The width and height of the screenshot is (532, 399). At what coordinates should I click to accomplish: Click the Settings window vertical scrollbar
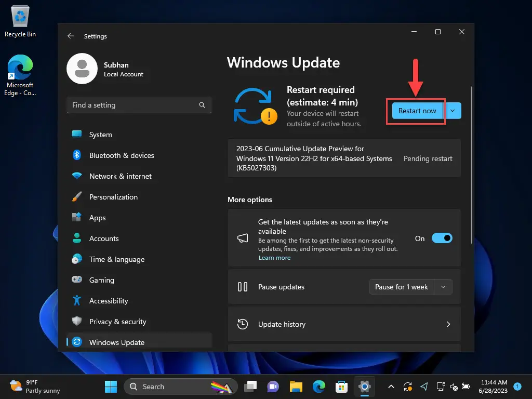[x=471, y=165]
